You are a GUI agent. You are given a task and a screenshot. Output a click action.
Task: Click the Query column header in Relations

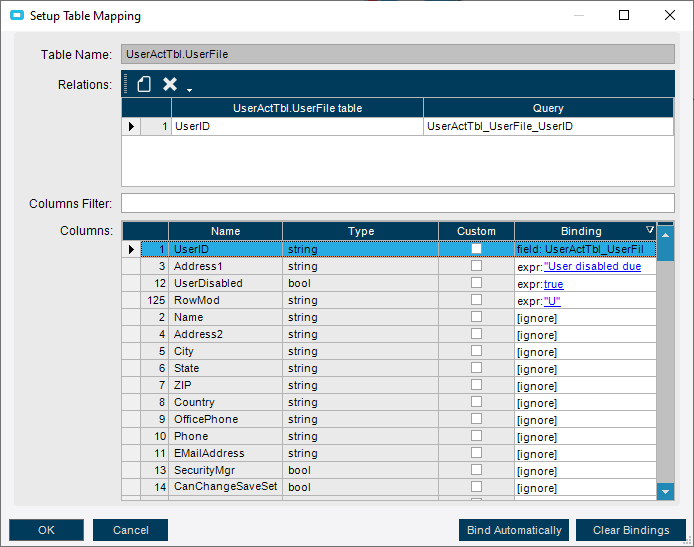[548, 108]
